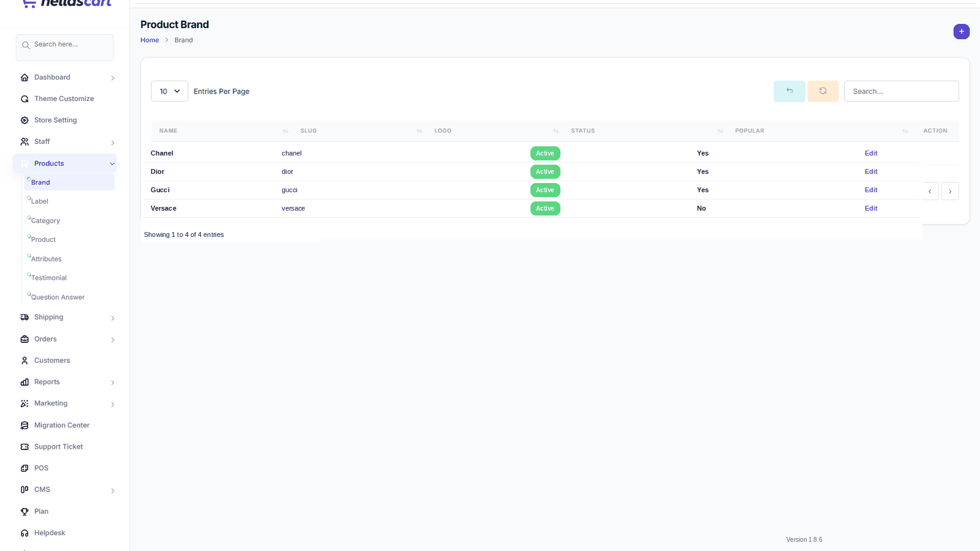Viewport: 980px width, 551px height.
Task: Click the purple plus add-brand button
Action: tap(961, 31)
